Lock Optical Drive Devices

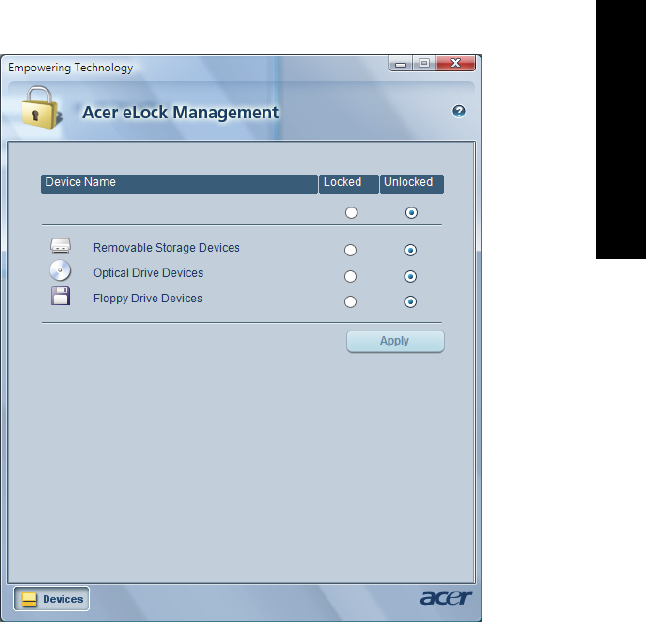[x=350, y=276]
